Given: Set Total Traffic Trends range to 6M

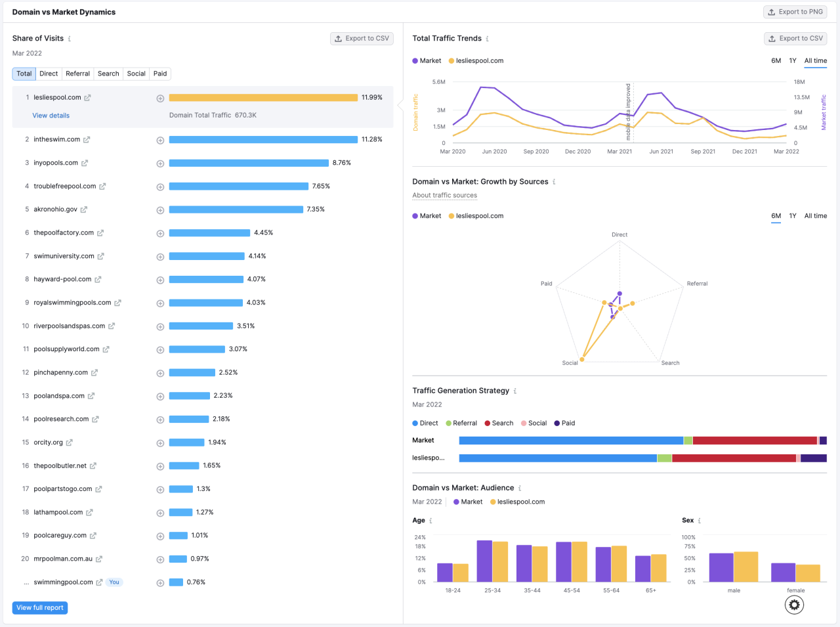Looking at the screenshot, I should tap(776, 61).
